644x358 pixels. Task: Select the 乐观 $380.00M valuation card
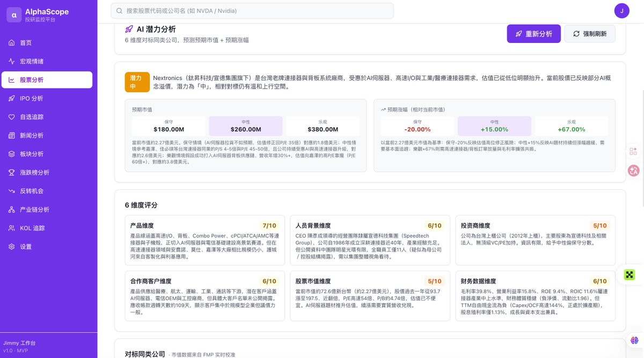click(323, 126)
